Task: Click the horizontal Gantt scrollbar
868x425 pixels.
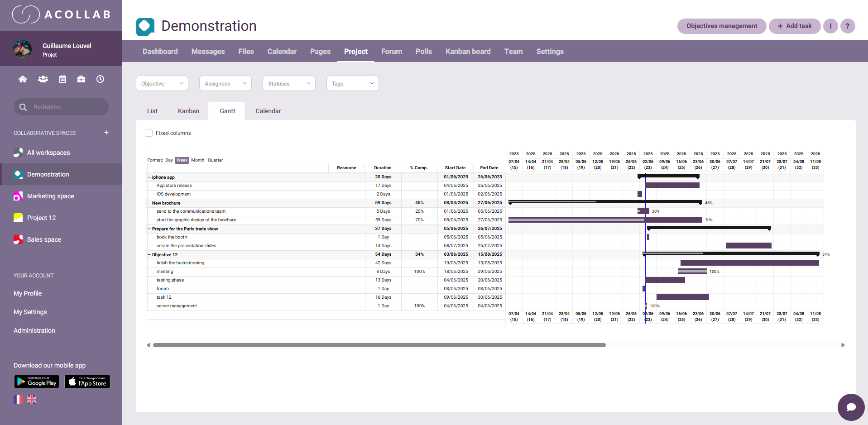Action: [x=379, y=345]
